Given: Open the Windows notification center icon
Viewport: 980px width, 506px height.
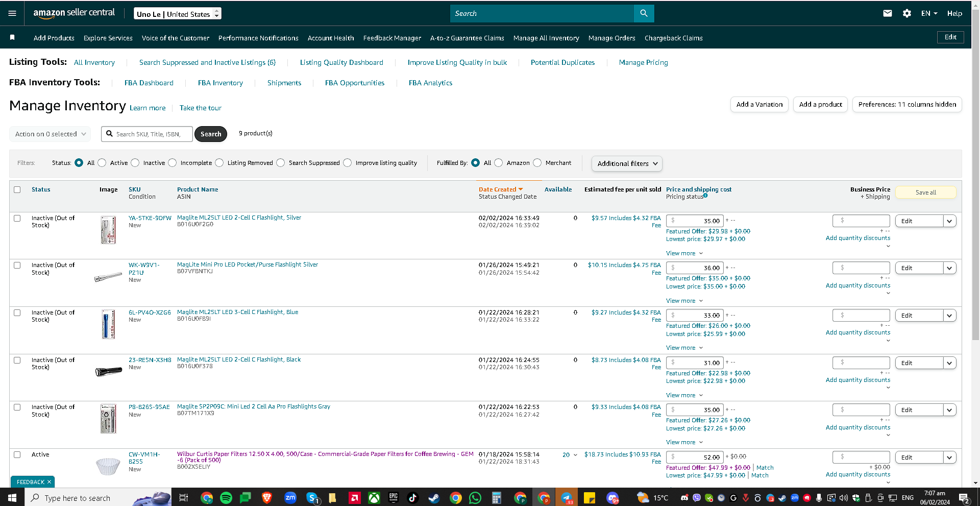Looking at the screenshot, I should click(x=964, y=498).
